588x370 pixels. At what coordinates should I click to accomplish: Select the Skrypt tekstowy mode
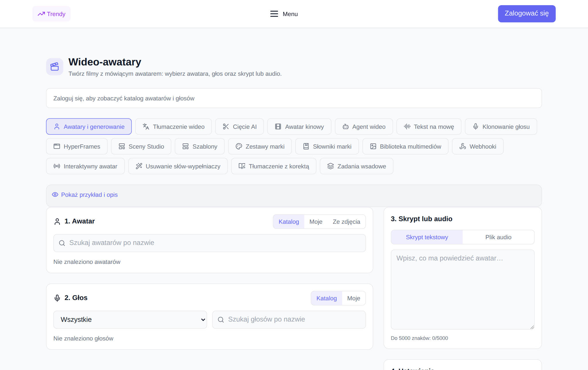(427, 237)
